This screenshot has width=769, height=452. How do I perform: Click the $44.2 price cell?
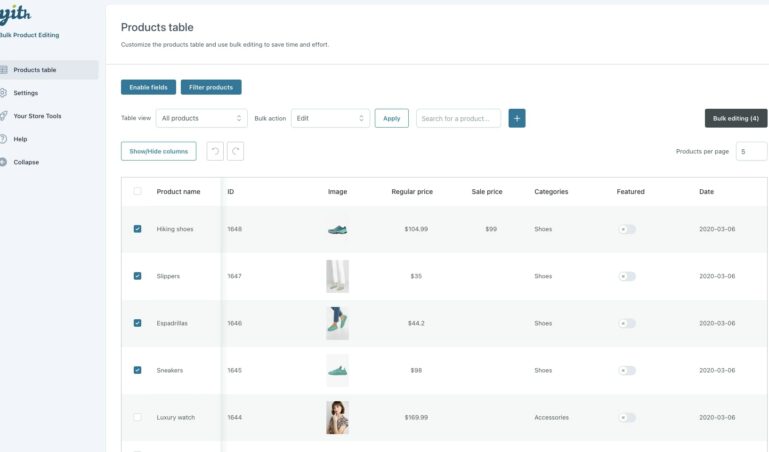coord(416,323)
